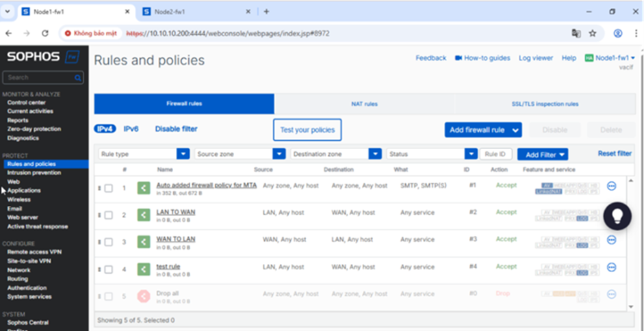Click the Test your policies button
This screenshot has height=331, width=644.
tap(307, 130)
